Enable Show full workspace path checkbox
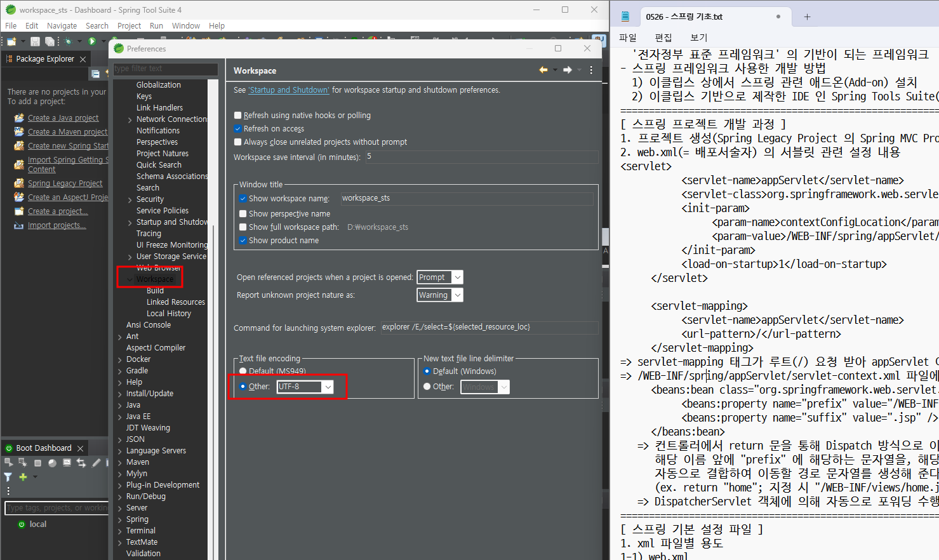 coord(243,227)
